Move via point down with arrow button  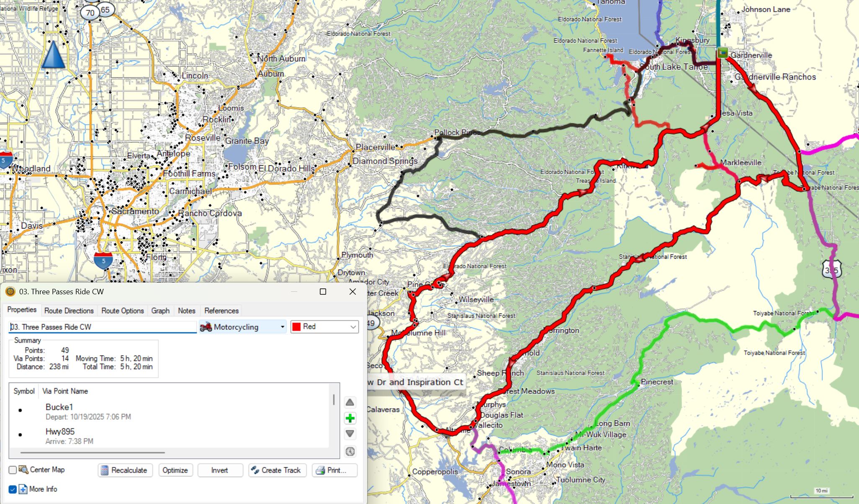tap(350, 434)
